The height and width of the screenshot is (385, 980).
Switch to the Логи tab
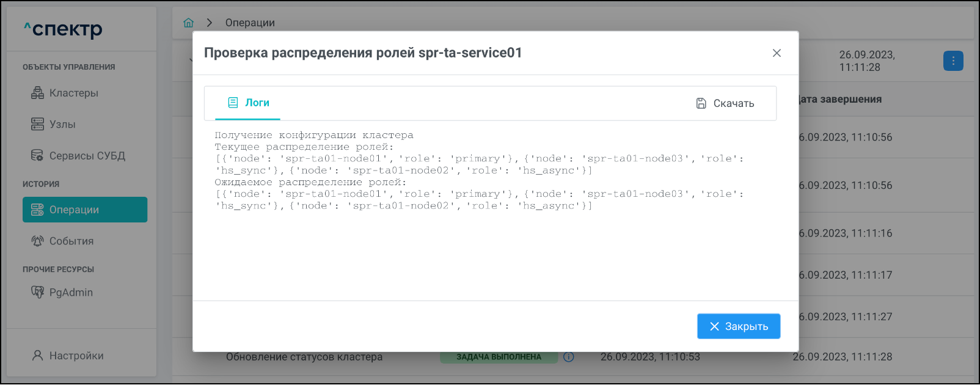[248, 103]
